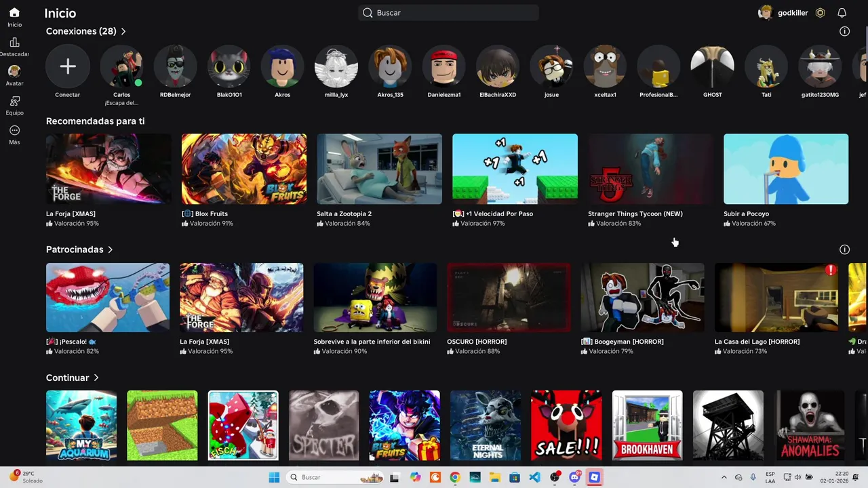Click the Recomendadas para ti heading
The height and width of the screenshot is (488, 868).
coord(95,121)
